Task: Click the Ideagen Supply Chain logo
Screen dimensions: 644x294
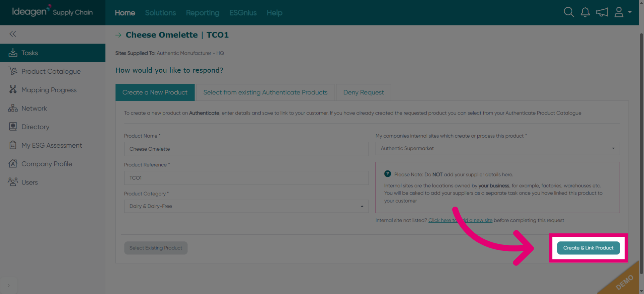Action: (52, 11)
